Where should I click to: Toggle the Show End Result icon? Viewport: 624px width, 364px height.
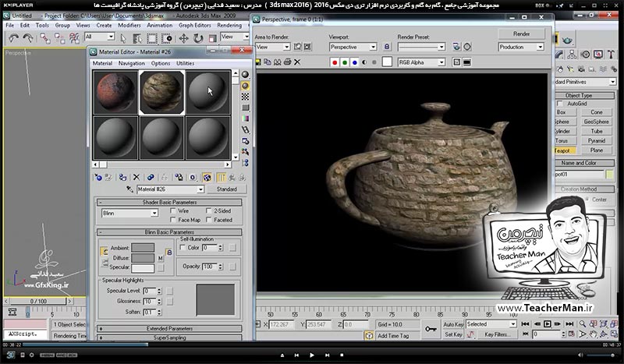[222, 178]
